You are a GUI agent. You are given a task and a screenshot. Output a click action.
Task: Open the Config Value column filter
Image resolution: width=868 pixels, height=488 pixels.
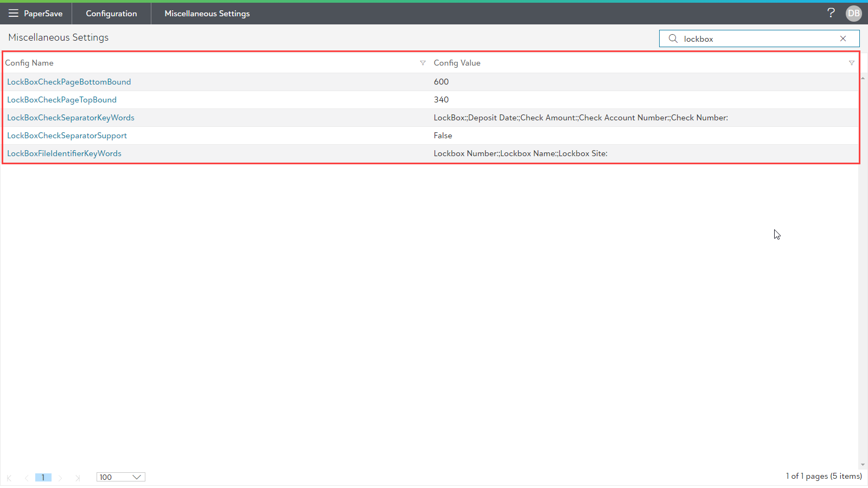coord(851,63)
